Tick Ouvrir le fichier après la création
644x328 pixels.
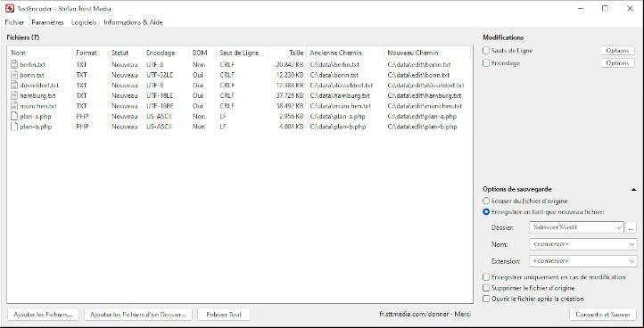[x=486, y=299]
